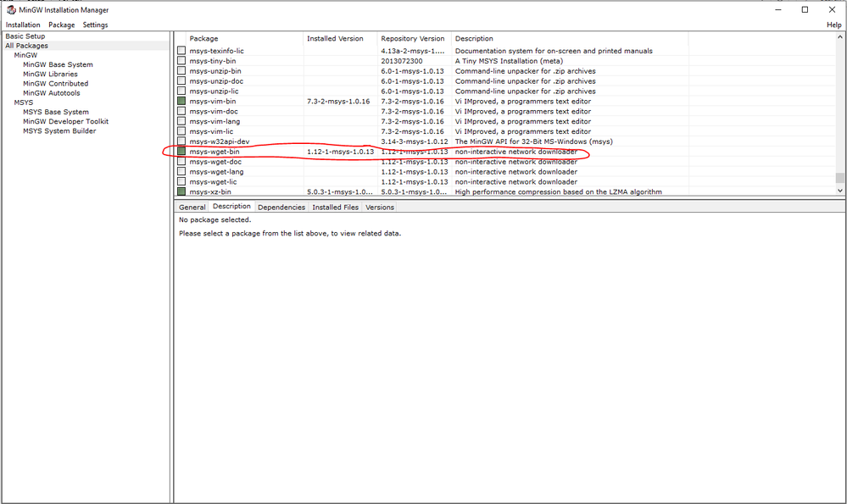Switch to the Installed Files tab
This screenshot has height=504, width=847.
click(336, 208)
